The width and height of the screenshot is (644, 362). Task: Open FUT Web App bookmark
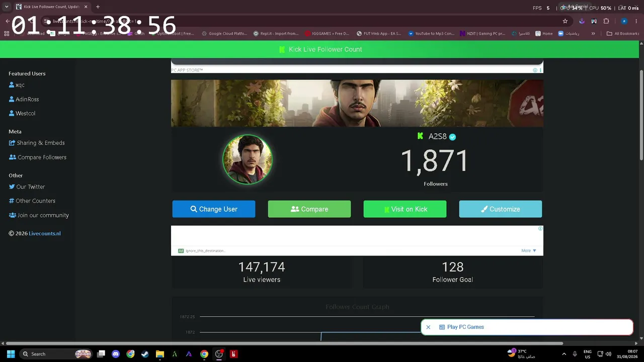379,34
